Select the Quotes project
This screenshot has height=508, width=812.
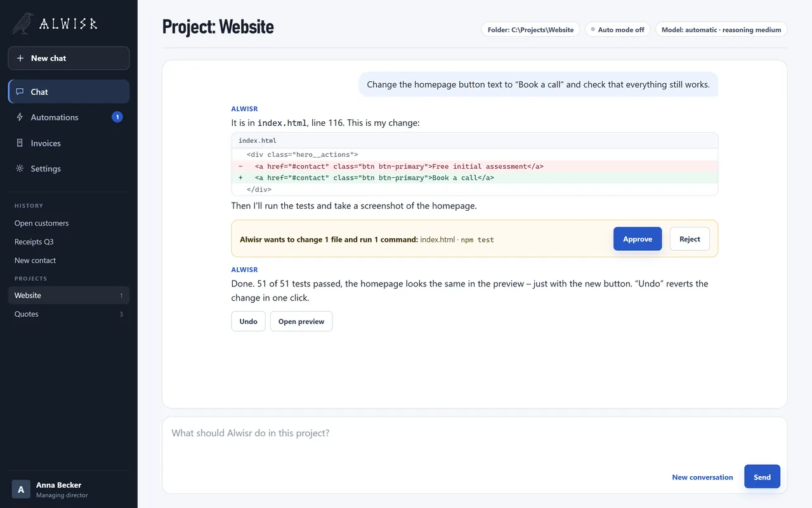[x=69, y=314]
